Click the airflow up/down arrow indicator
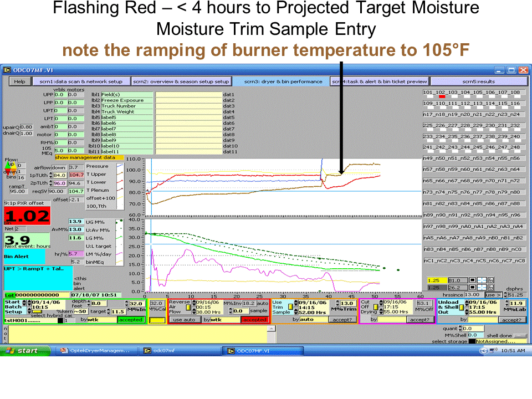This screenshot has width=532, height=399. tap(11, 168)
